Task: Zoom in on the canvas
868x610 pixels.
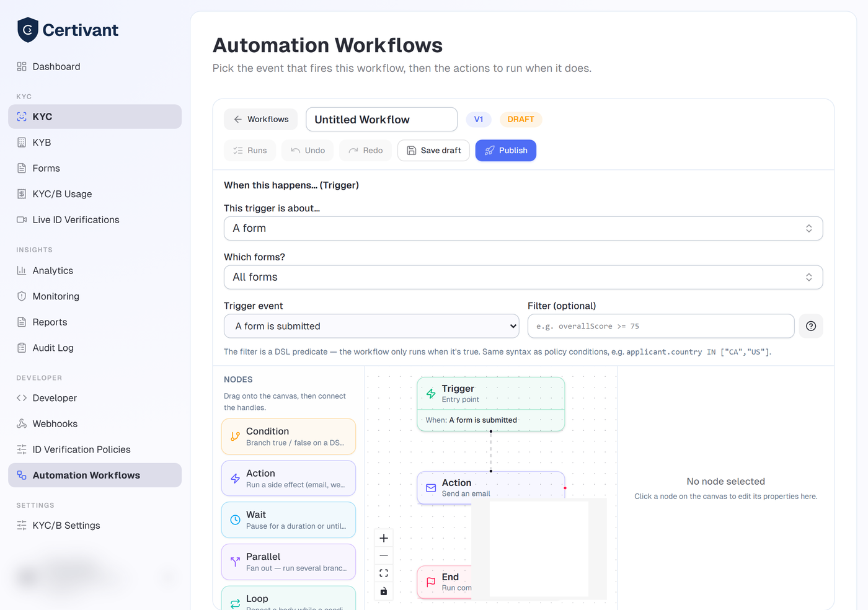Action: click(x=384, y=538)
